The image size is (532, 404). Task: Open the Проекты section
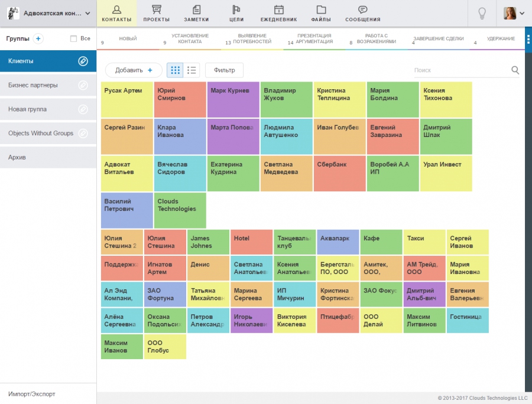click(156, 13)
